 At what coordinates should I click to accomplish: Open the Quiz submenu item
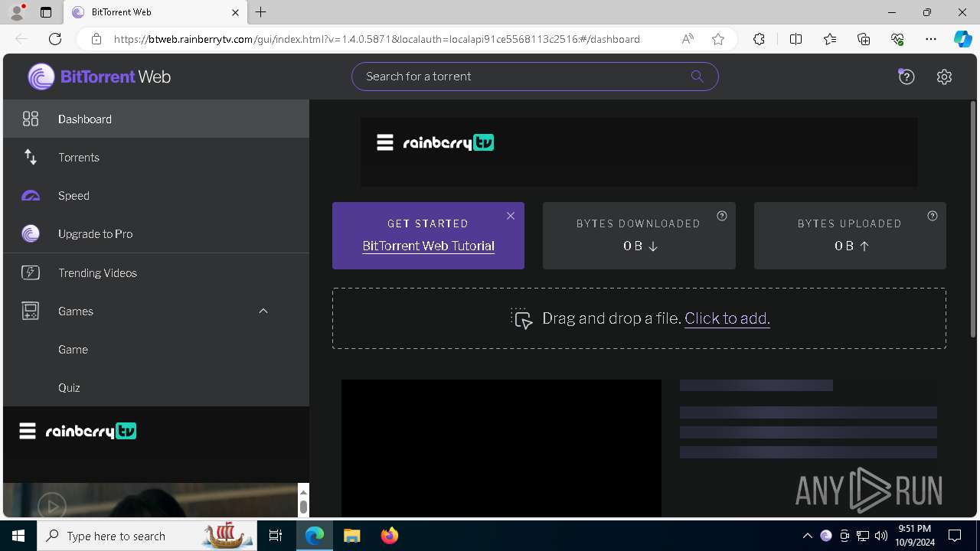156,387
